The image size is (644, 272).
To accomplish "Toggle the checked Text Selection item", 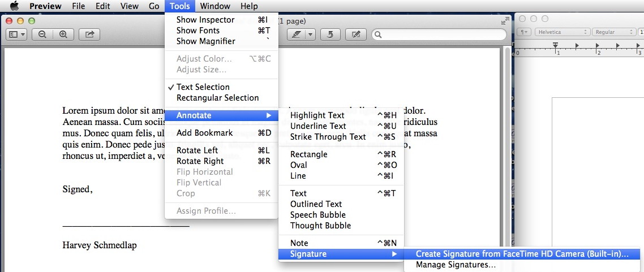I will tap(221, 87).
